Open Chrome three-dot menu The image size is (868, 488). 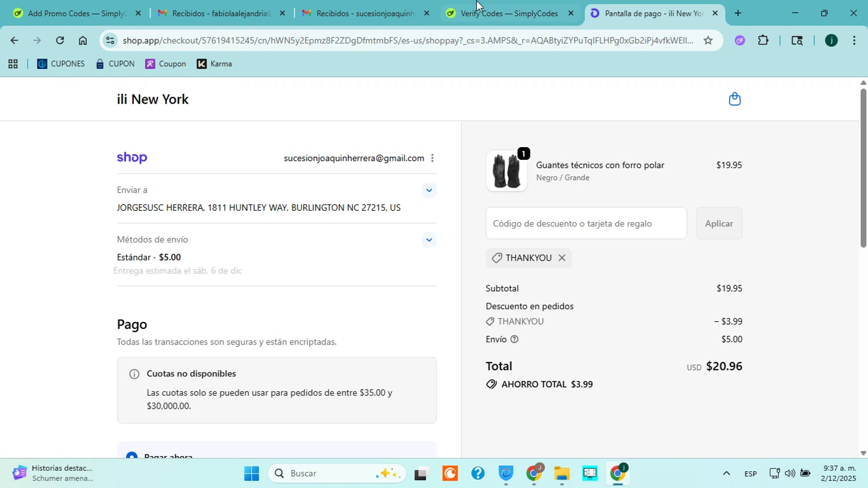tap(854, 41)
